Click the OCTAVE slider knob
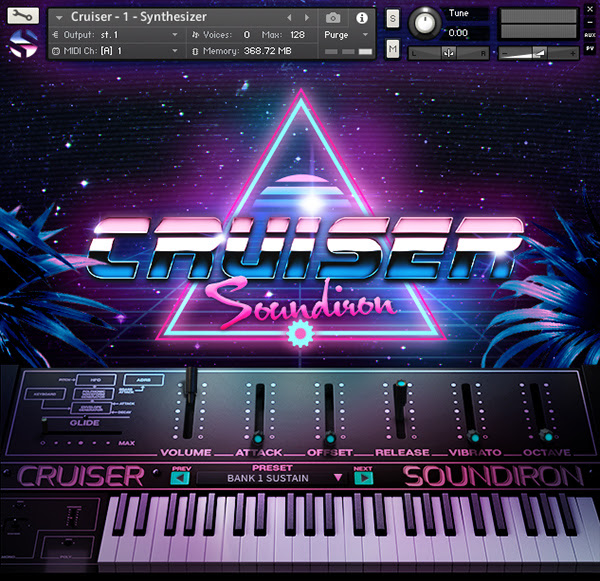 tap(546, 436)
